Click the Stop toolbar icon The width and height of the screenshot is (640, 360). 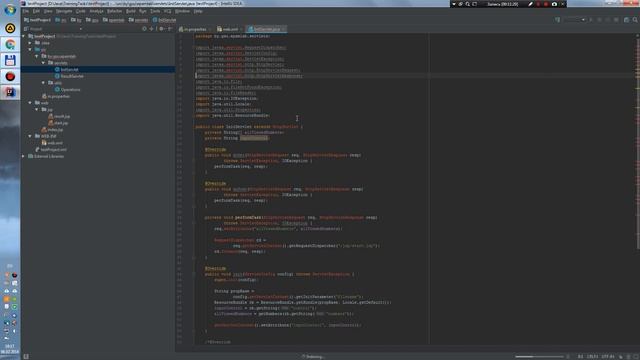(x=616, y=20)
